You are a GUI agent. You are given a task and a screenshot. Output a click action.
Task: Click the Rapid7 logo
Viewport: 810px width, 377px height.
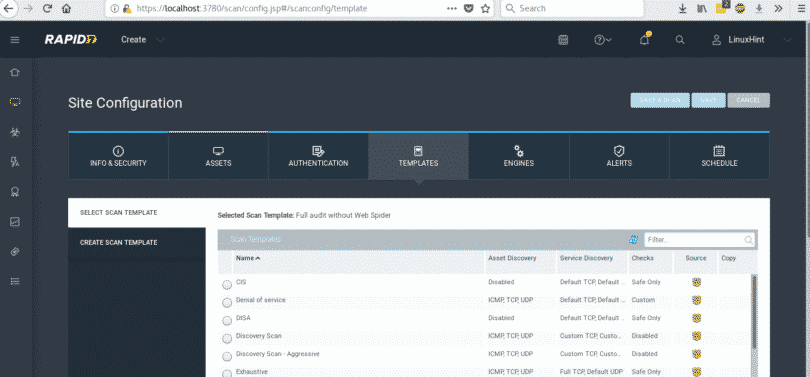click(71, 40)
